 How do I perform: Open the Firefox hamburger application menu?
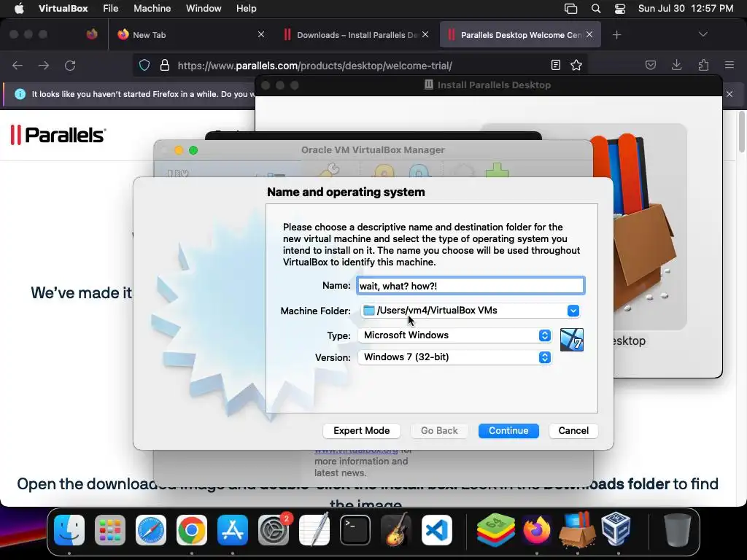(x=729, y=65)
